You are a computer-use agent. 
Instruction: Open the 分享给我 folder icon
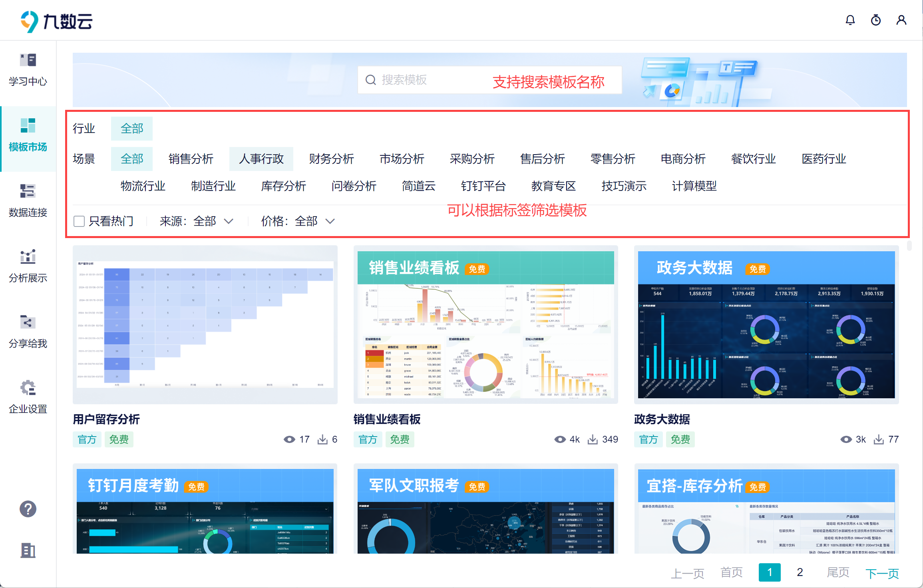(x=28, y=322)
